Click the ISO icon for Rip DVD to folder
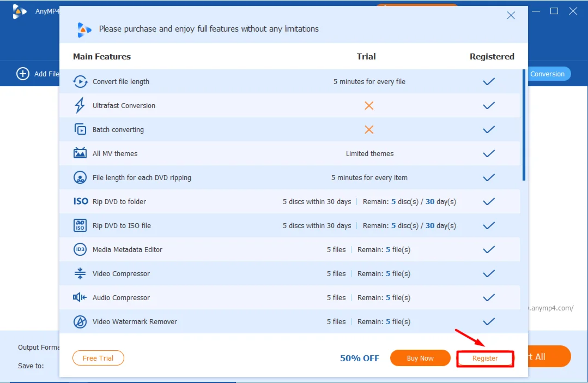The height and width of the screenshot is (383, 588). 81,201
